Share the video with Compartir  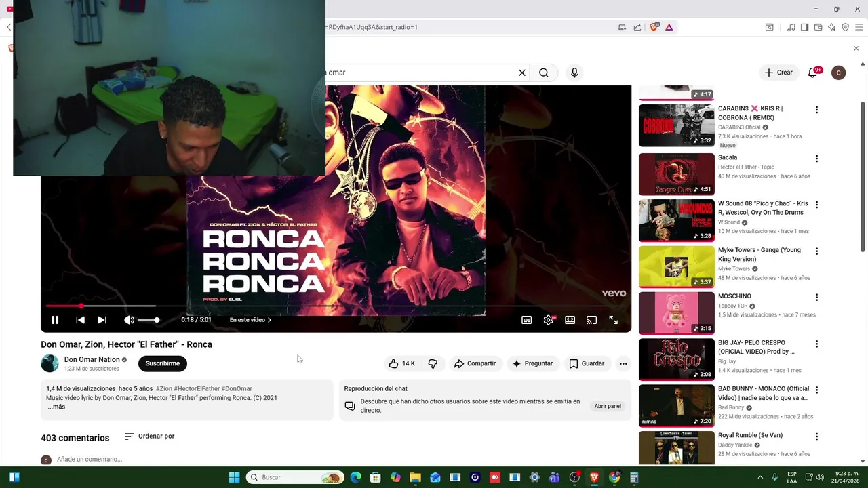(475, 363)
